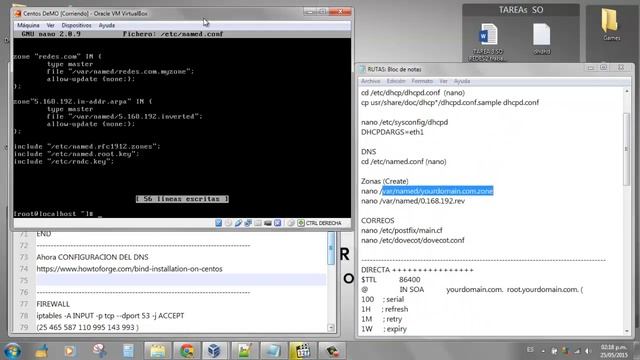The width and height of the screenshot is (640, 360).
Task: Click the volume speaker tray icon
Action: click(x=588, y=351)
